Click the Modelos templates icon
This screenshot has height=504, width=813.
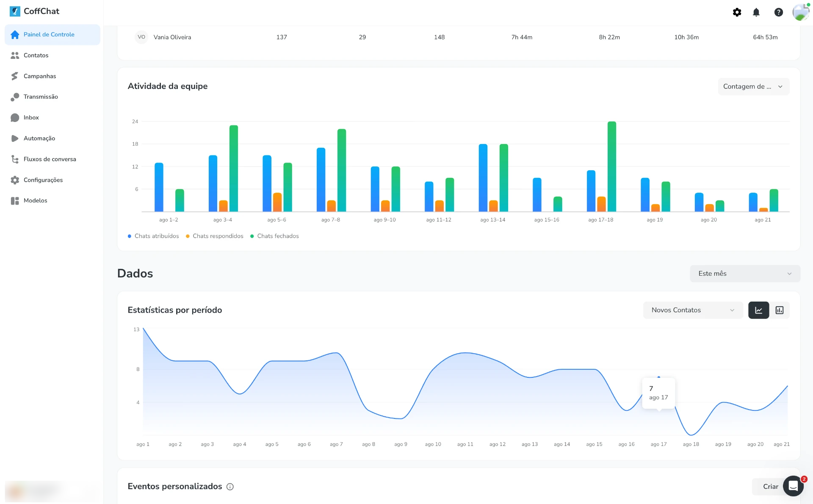pos(15,201)
